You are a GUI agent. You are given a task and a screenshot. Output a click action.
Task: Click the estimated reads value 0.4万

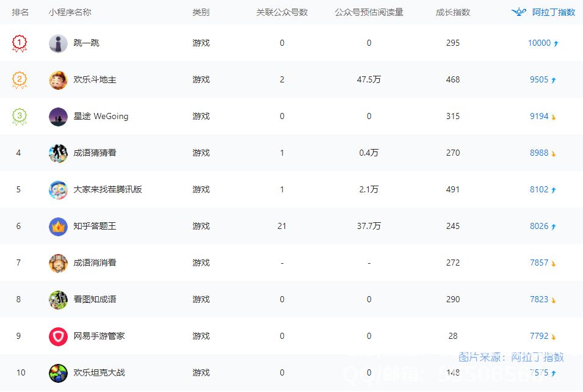(x=369, y=153)
